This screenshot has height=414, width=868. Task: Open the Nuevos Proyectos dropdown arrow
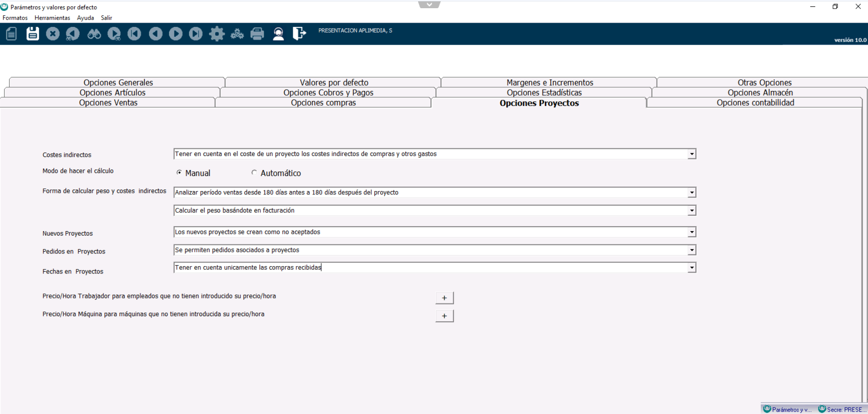click(691, 232)
